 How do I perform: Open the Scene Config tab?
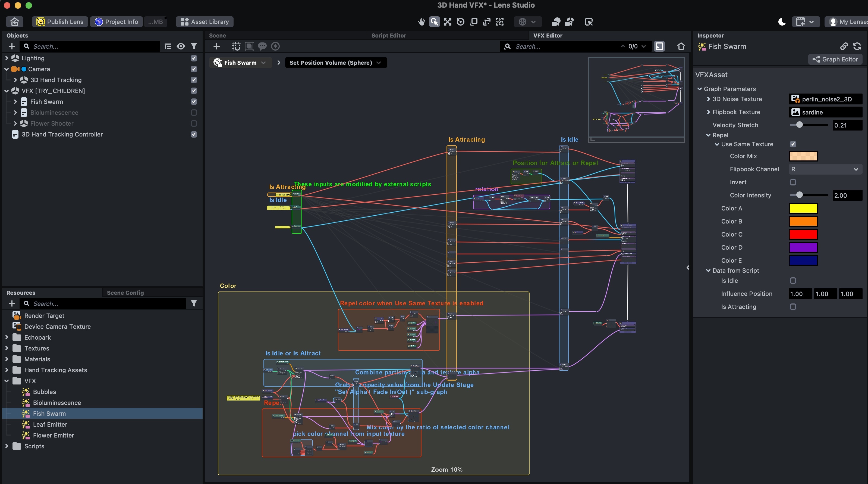pos(125,293)
